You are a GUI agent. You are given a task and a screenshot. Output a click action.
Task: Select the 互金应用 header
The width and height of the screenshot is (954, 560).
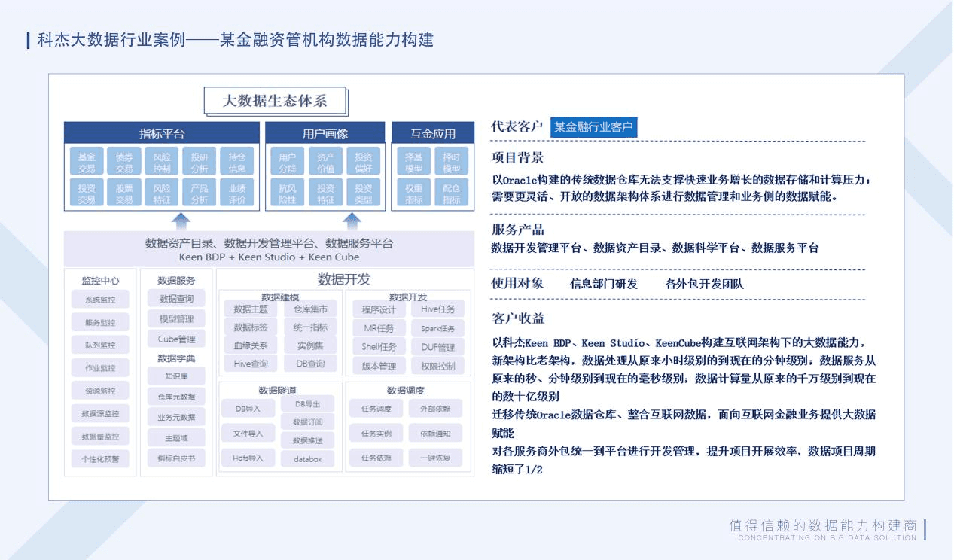[433, 134]
